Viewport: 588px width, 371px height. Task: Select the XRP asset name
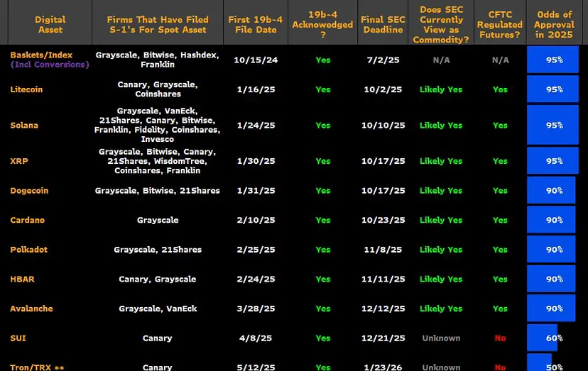coord(19,161)
